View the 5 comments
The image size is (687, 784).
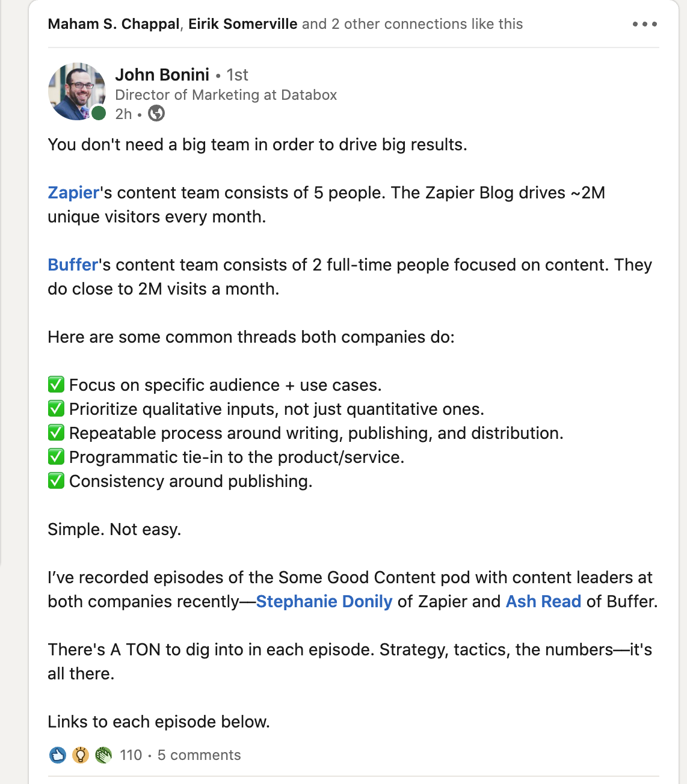[x=199, y=755]
